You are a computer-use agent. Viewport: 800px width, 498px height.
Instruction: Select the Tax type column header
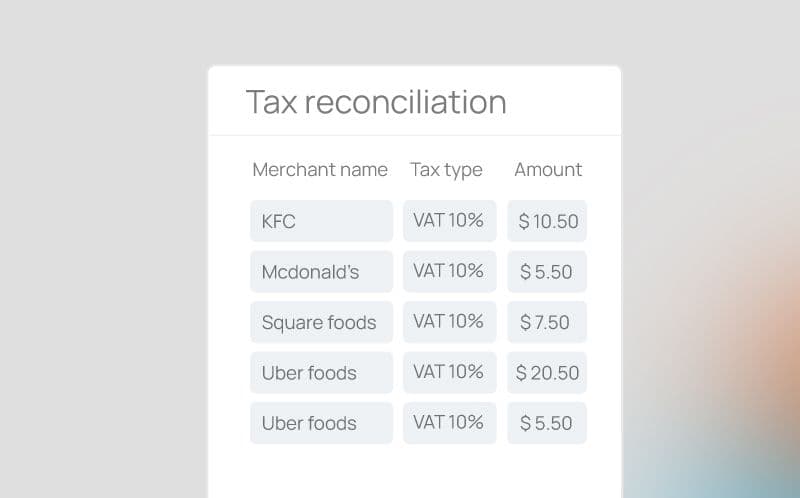click(446, 170)
